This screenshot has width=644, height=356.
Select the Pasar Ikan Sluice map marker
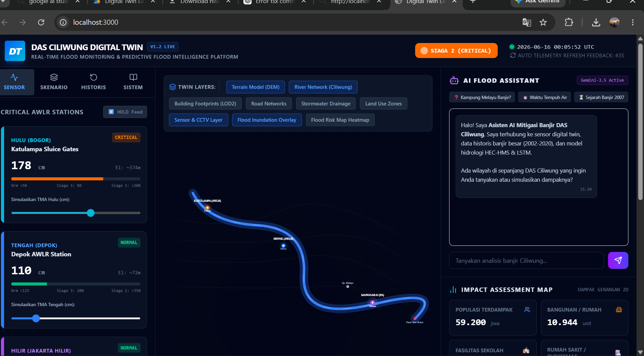(x=415, y=319)
